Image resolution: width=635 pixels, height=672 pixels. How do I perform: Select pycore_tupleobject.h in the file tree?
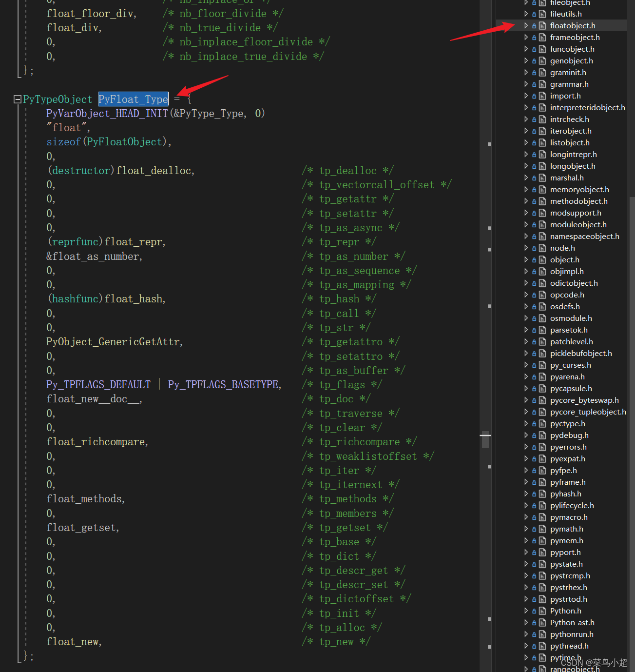[588, 412]
